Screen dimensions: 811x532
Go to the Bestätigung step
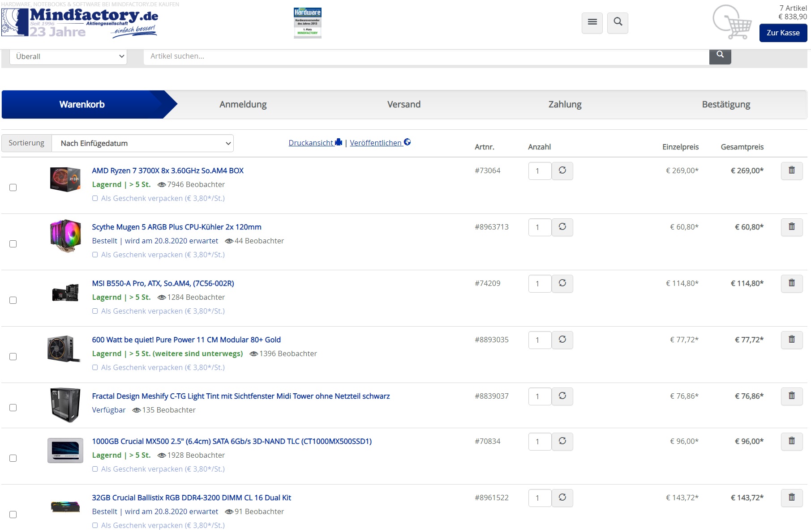click(726, 104)
